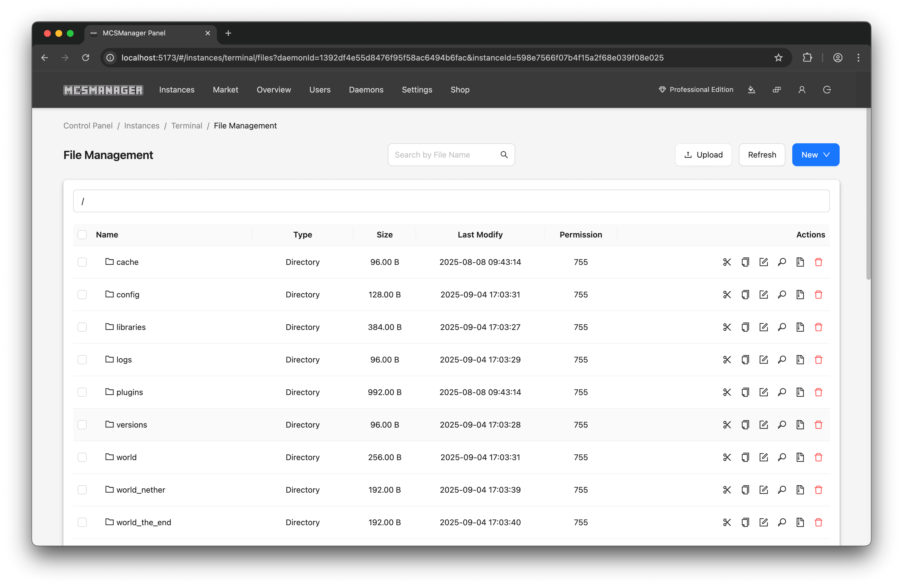This screenshot has width=903, height=588.
Task: Click the search magnifier in file search
Action: pyautogui.click(x=504, y=155)
